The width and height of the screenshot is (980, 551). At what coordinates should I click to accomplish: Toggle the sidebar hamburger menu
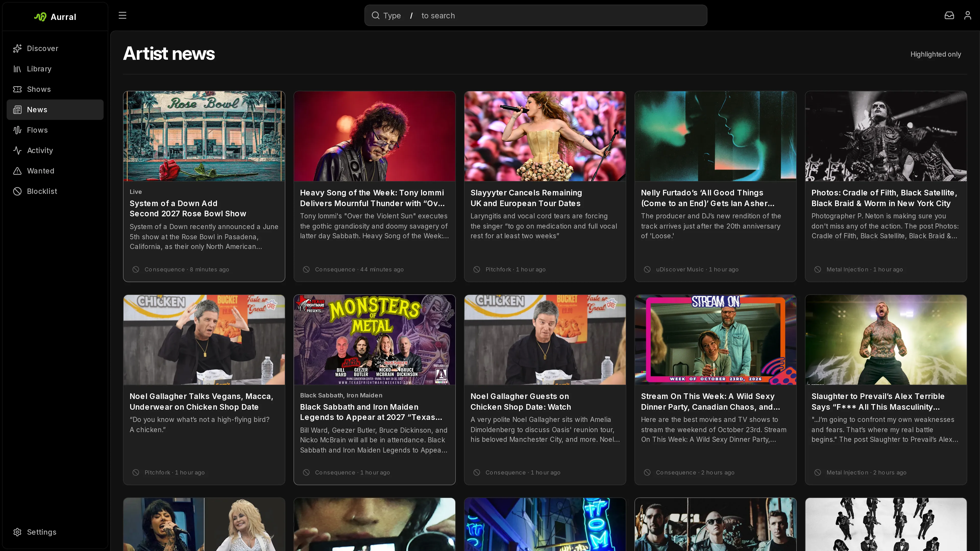tap(122, 16)
